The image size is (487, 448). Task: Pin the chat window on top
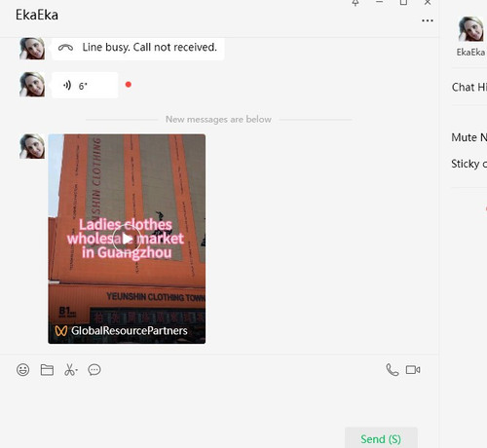click(x=356, y=3)
